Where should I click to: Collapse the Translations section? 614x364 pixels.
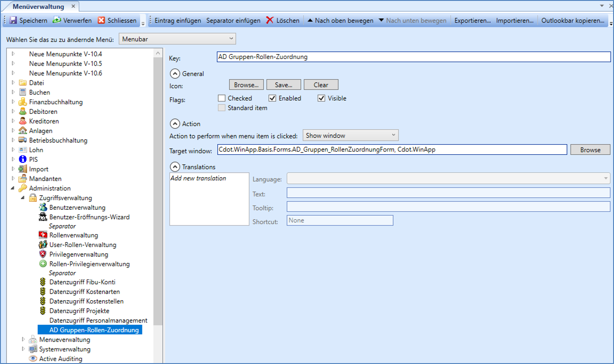click(x=175, y=167)
